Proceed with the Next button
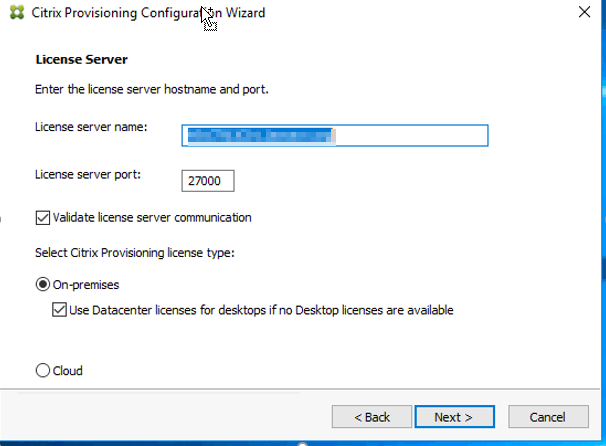The image size is (606, 446). [x=454, y=417]
